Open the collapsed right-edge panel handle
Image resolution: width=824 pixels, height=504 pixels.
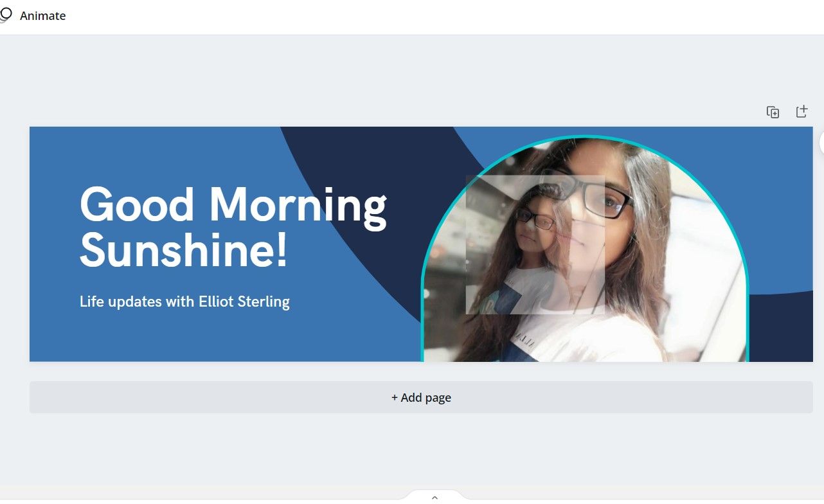[821, 143]
